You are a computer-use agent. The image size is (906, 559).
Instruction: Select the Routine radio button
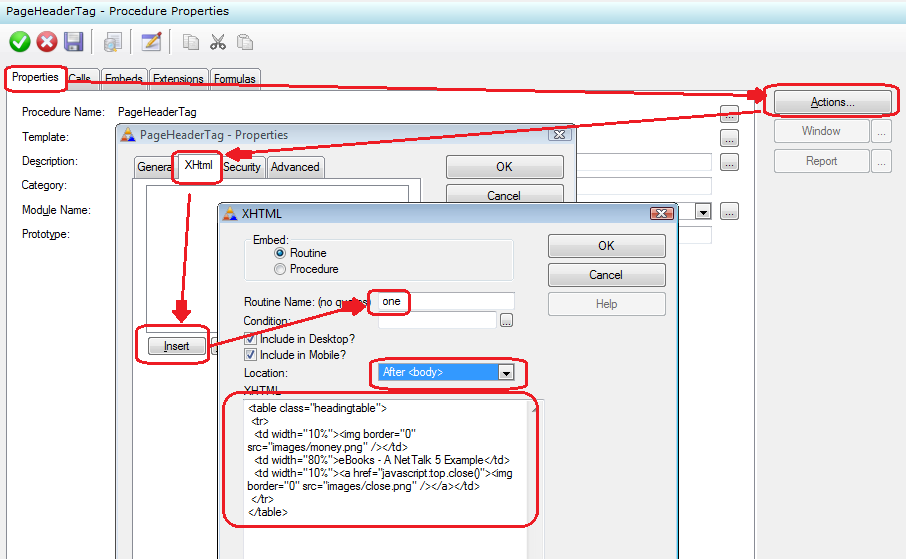coord(280,254)
